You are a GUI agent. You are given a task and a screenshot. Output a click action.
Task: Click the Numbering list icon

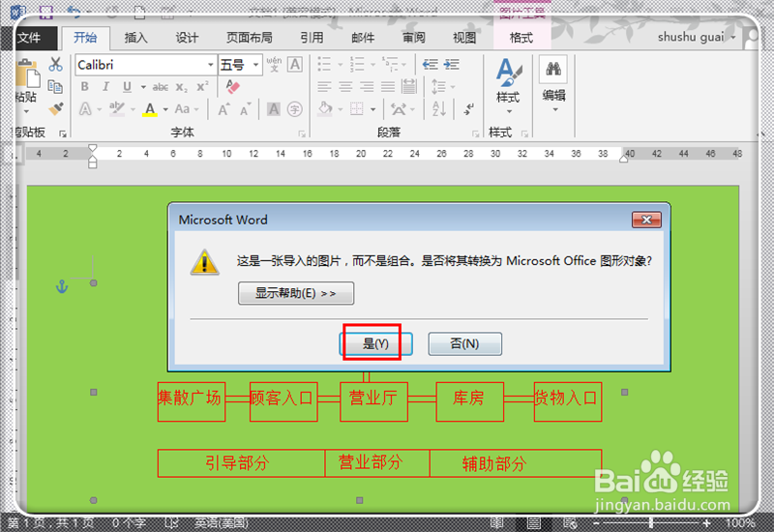coord(357,64)
